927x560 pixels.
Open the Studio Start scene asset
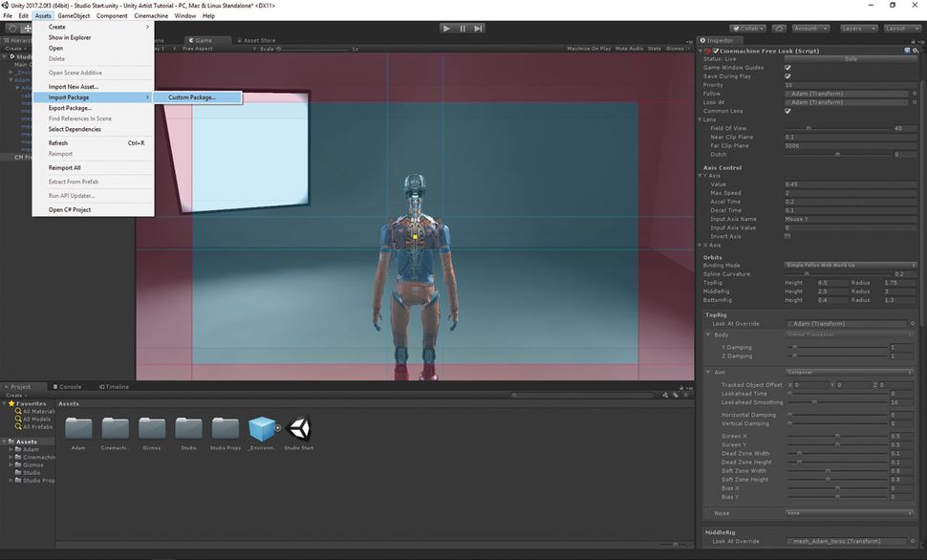(298, 428)
